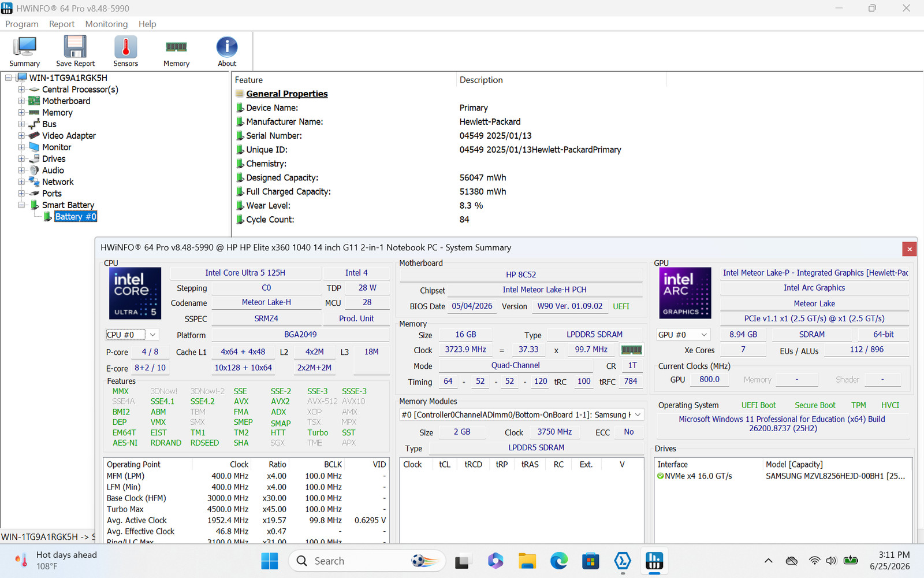The image size is (924, 578).
Task: Click the Motherboard tree icon
Action: [34, 101]
